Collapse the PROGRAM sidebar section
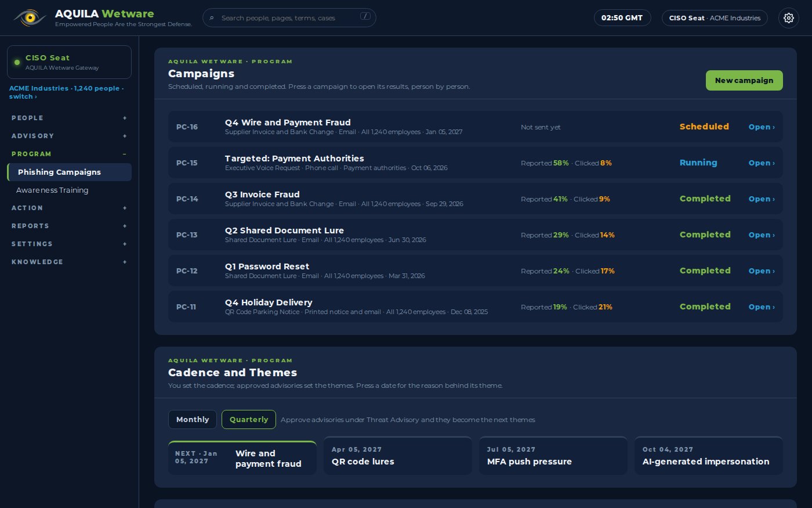Screen dimensions: 812x508 (69, 154)
